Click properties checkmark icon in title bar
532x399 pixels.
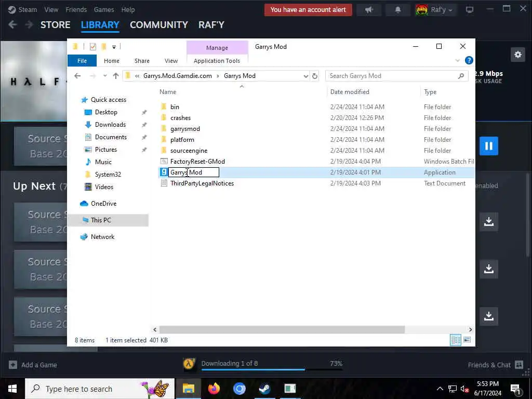92,46
